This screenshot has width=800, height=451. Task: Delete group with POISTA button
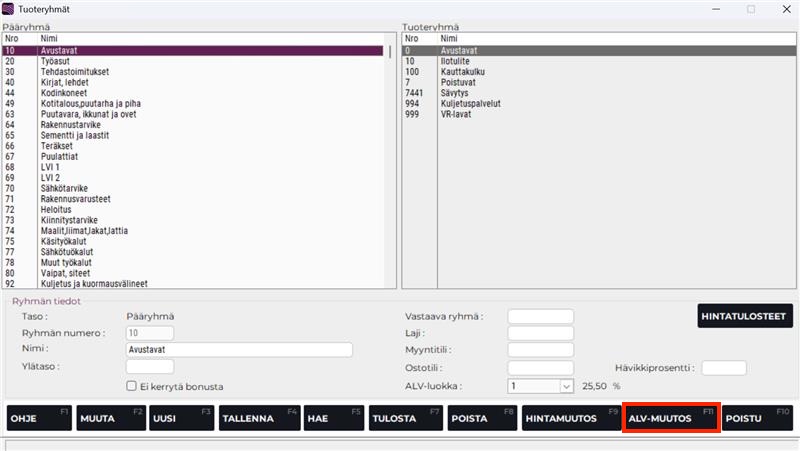coord(480,418)
